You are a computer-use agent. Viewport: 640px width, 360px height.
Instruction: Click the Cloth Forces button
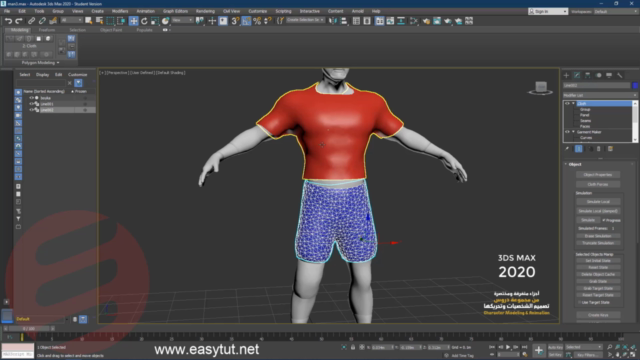click(598, 184)
